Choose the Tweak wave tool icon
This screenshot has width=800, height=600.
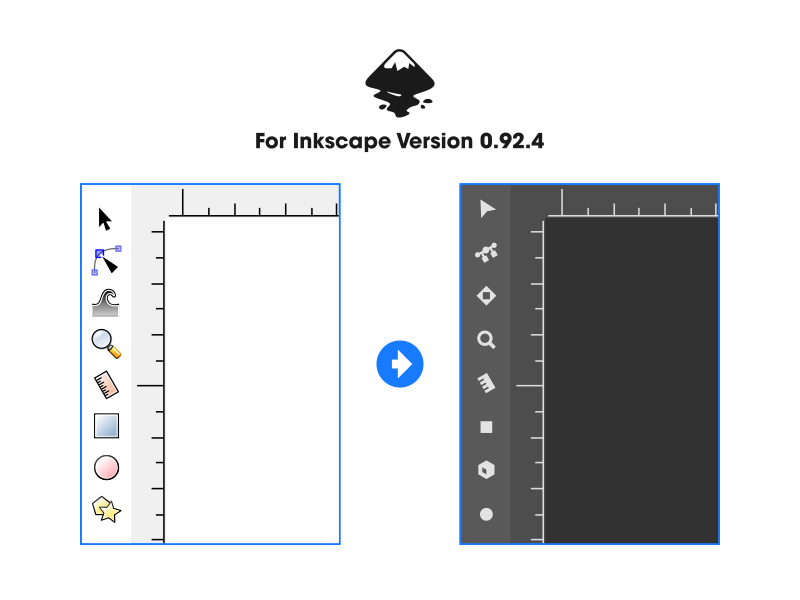(x=106, y=303)
